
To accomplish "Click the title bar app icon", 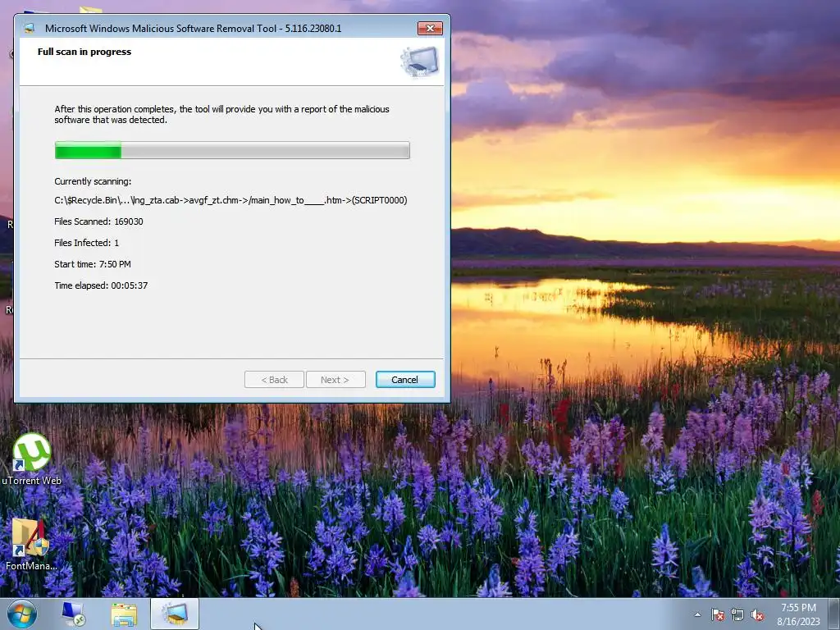I will (x=30, y=29).
